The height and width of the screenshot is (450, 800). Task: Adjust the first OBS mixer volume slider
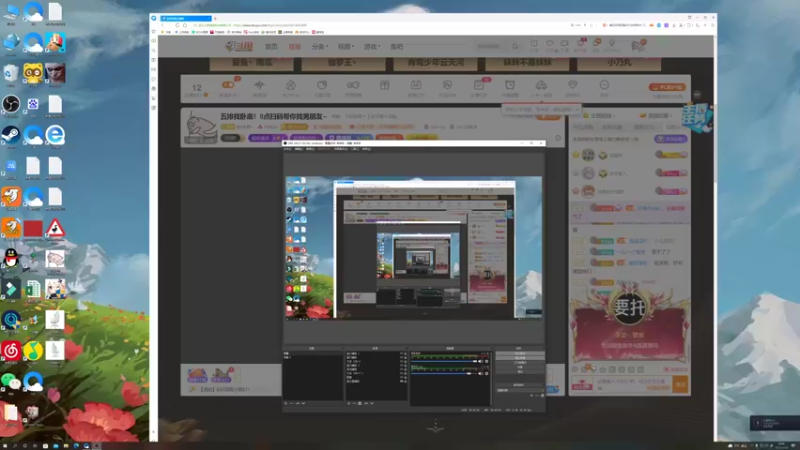(x=444, y=361)
